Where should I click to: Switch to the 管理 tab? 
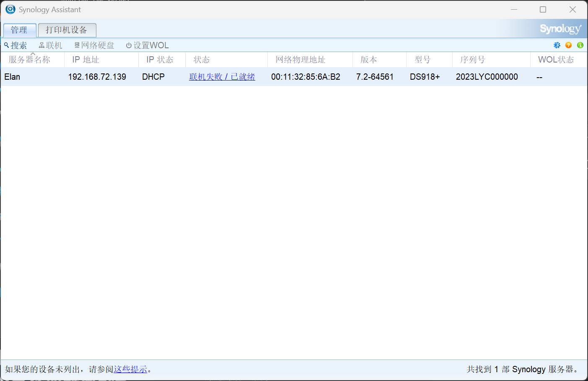[x=19, y=30]
